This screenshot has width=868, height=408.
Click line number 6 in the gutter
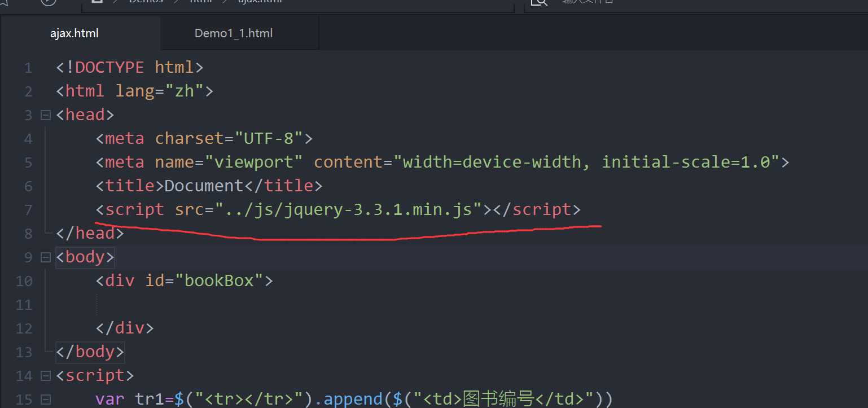[28, 187]
